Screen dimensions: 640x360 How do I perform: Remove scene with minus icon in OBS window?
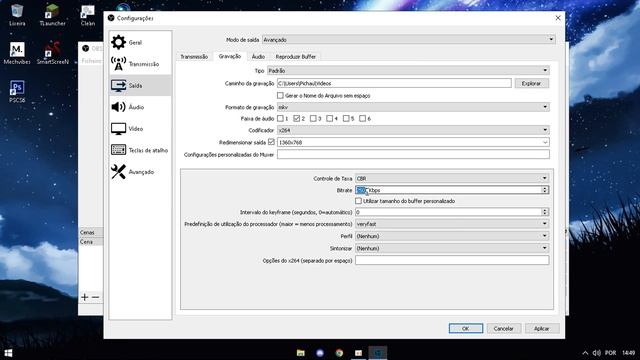click(x=96, y=297)
